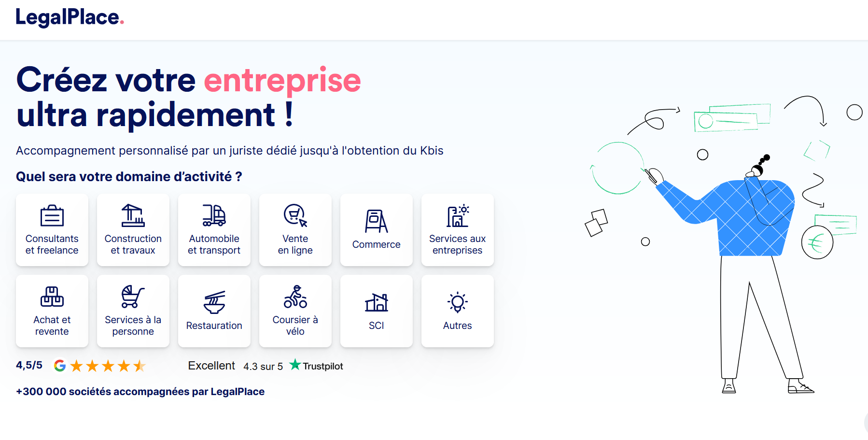
Task: Pick the Services à la personne stroller icon
Action: coord(133,297)
